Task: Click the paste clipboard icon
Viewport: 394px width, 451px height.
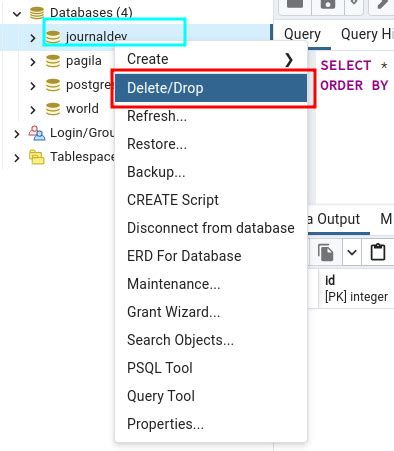Action: (x=378, y=252)
